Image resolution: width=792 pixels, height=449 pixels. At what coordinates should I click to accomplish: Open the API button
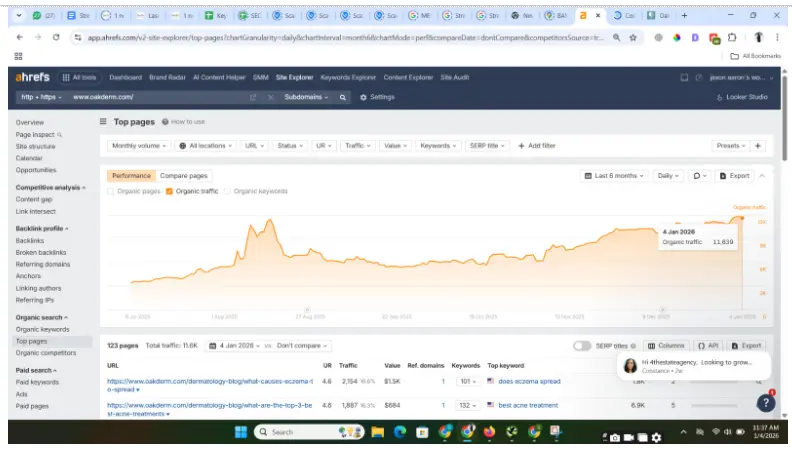click(x=708, y=345)
